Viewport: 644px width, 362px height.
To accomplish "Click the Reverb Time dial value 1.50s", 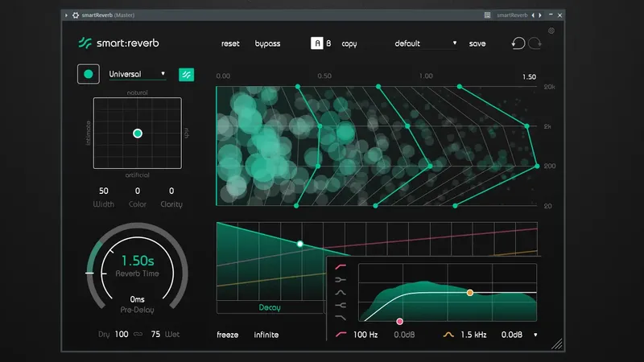I will click(x=138, y=261).
